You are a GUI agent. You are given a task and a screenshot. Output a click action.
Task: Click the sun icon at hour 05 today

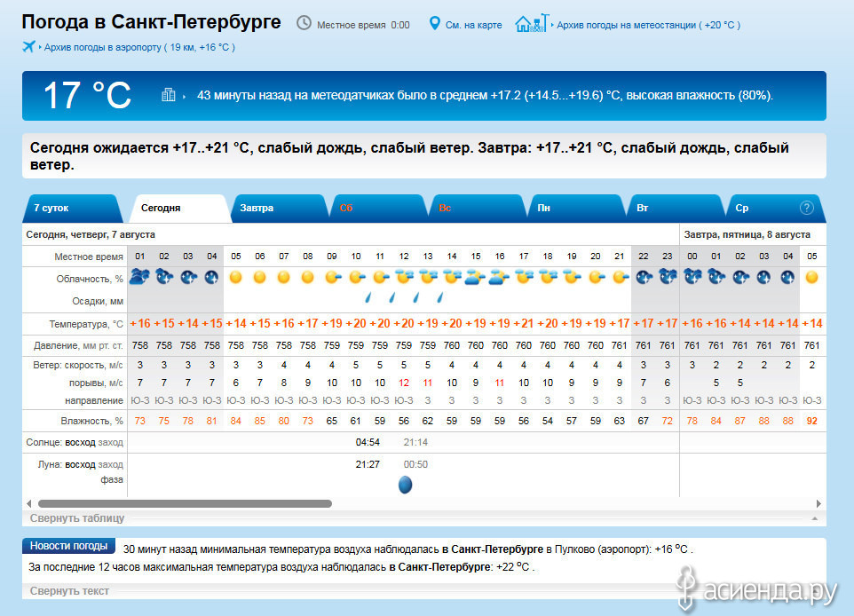pyautogui.click(x=236, y=277)
